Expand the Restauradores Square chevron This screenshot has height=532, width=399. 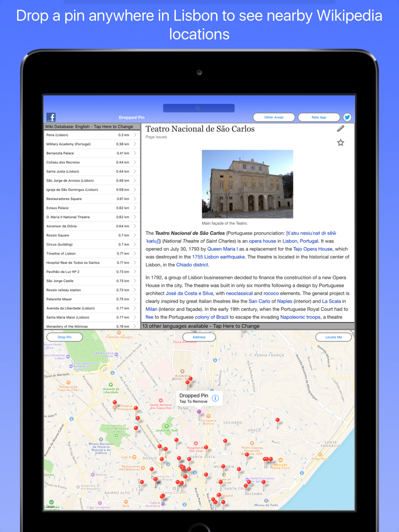(135, 199)
